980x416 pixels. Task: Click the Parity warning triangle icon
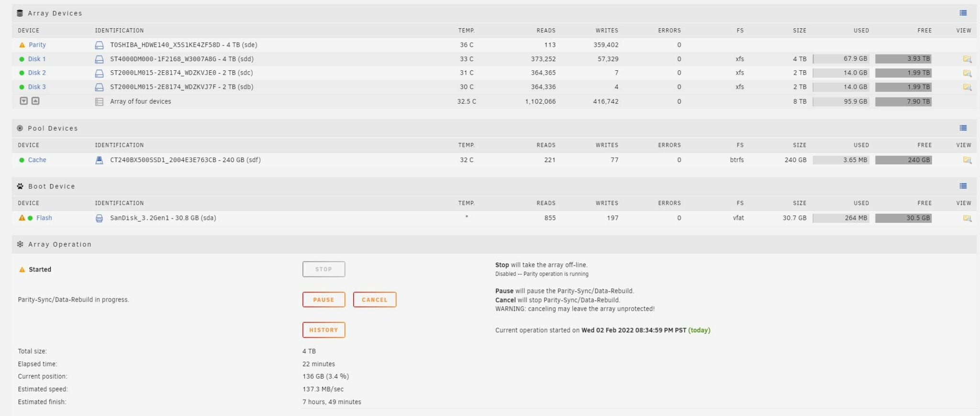pyautogui.click(x=22, y=45)
